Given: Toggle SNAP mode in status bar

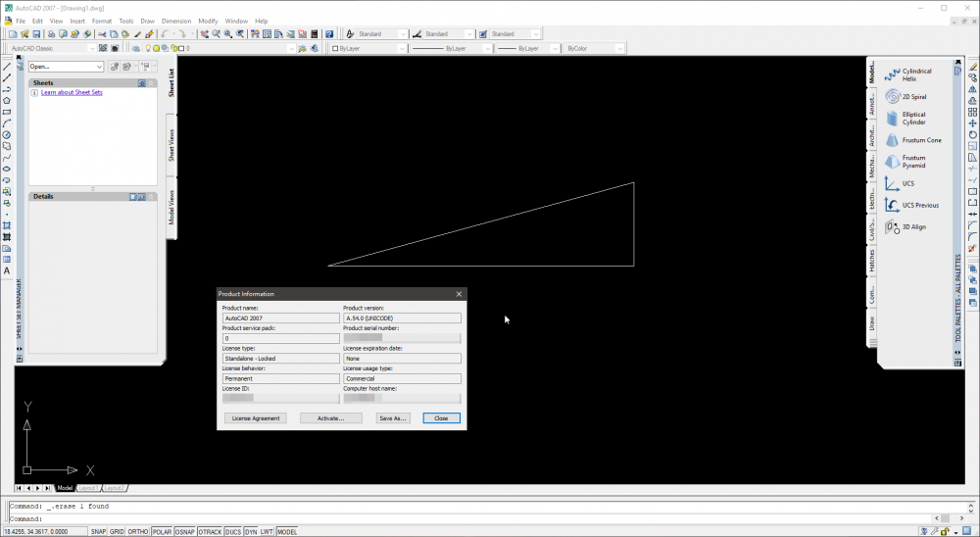Looking at the screenshot, I should (99, 531).
